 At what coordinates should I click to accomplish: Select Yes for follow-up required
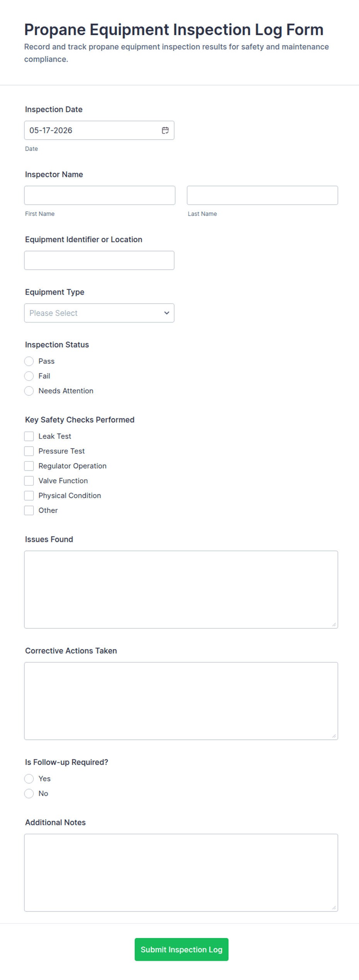click(x=29, y=779)
